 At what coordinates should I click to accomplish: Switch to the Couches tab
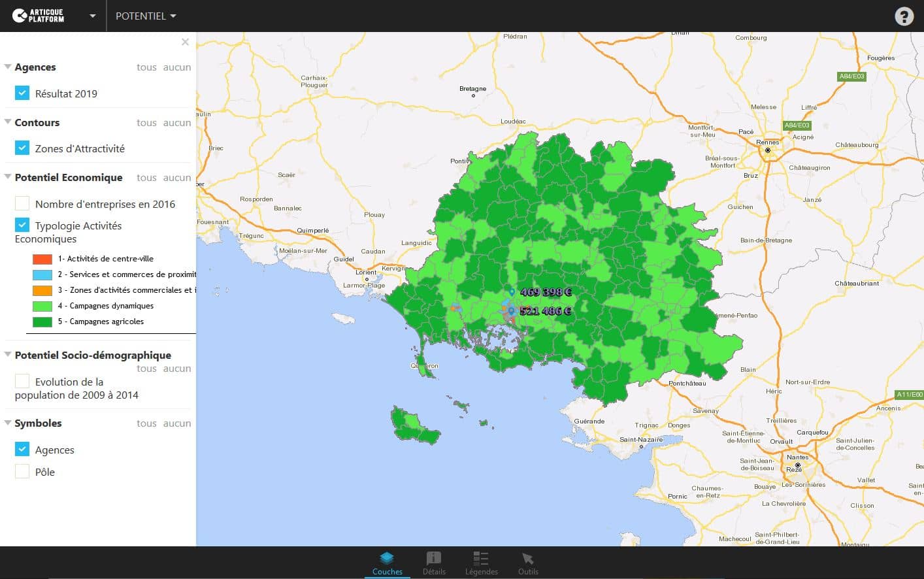387,563
